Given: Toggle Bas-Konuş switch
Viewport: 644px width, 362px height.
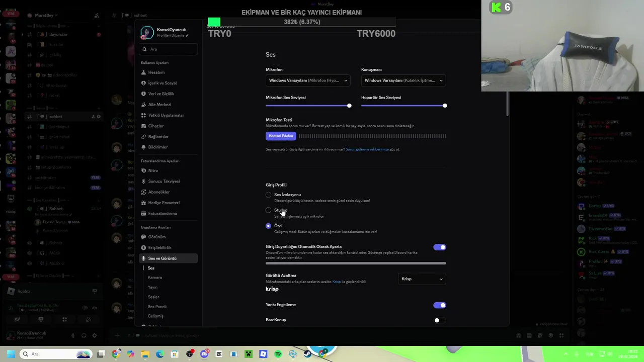Looking at the screenshot, I should (439, 320).
